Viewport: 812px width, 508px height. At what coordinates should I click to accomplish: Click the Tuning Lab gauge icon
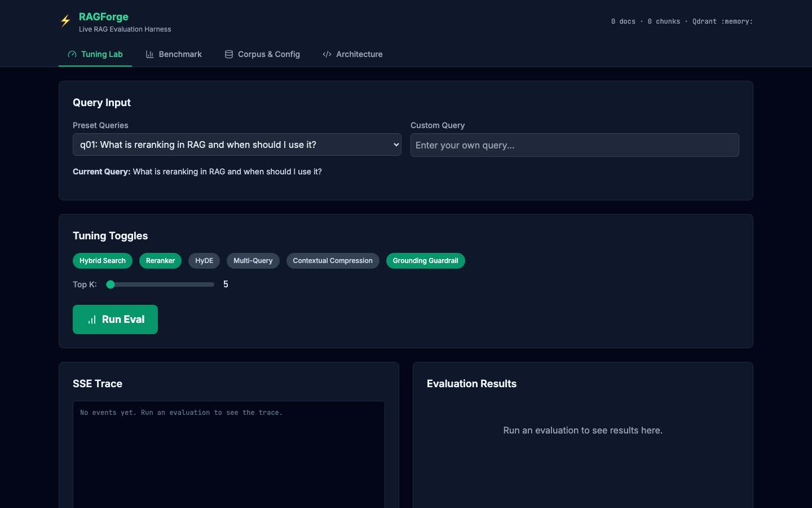coord(72,54)
